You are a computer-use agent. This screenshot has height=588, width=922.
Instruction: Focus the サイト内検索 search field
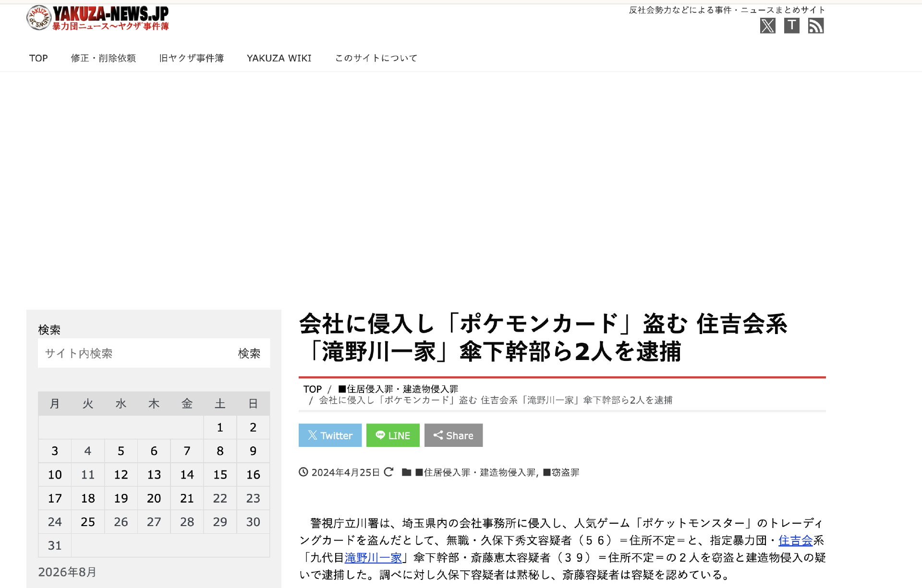tap(134, 353)
